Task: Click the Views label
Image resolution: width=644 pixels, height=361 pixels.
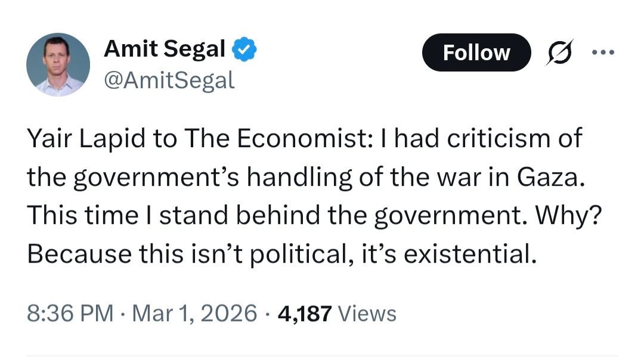Action: tap(367, 313)
